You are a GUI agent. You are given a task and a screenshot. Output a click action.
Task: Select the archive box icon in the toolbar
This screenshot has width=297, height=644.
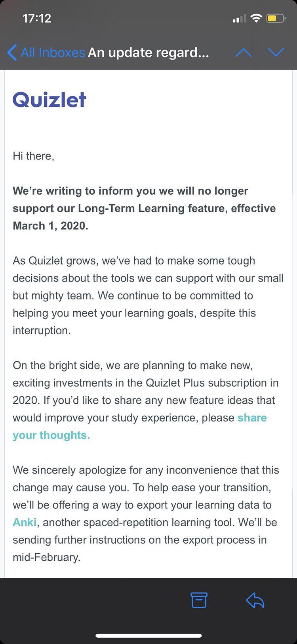pyautogui.click(x=199, y=600)
